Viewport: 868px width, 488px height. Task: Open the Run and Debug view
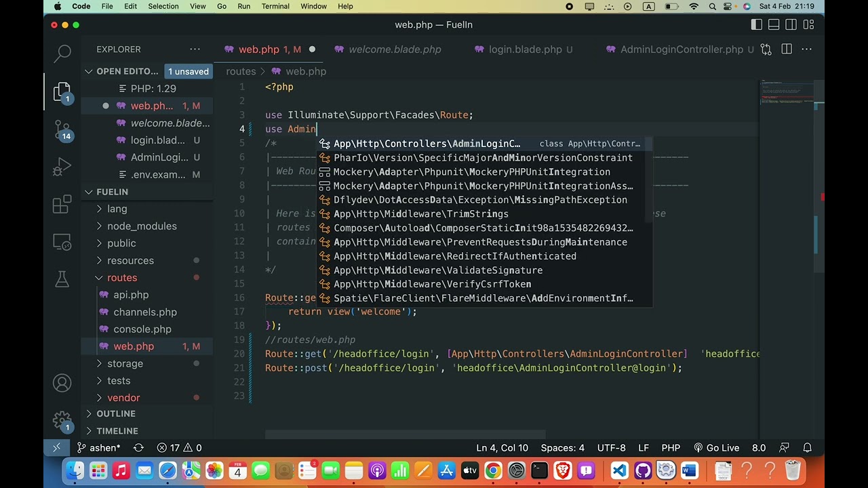click(x=62, y=167)
